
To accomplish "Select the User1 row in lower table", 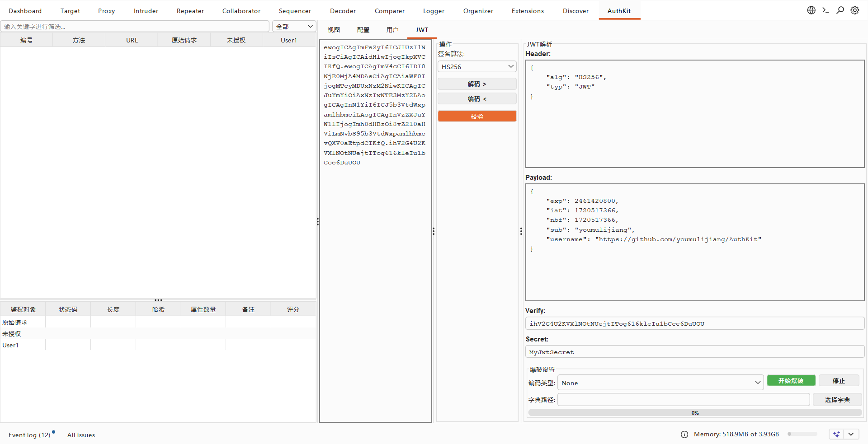I will (158, 345).
